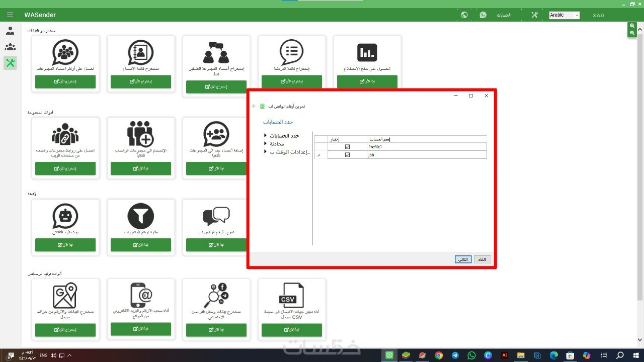Click the main window vertical scrollbar
Viewport: 644px width, 362px height.
640,166
